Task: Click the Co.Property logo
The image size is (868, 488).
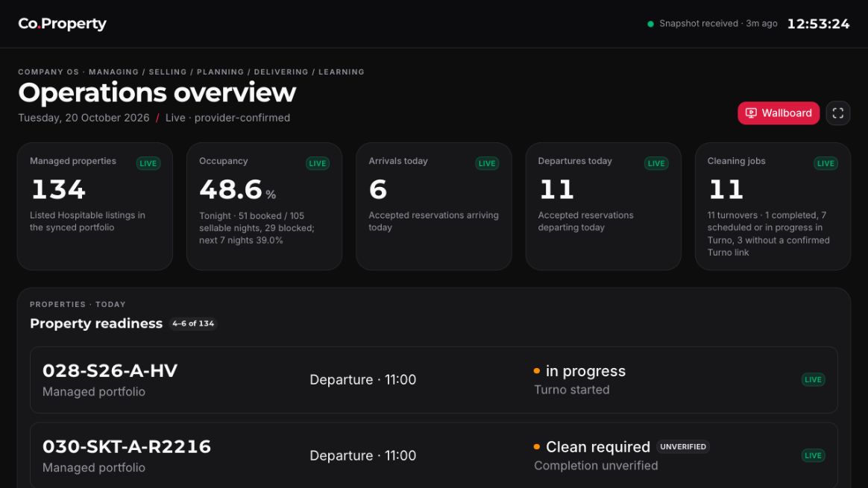Action: [62, 24]
